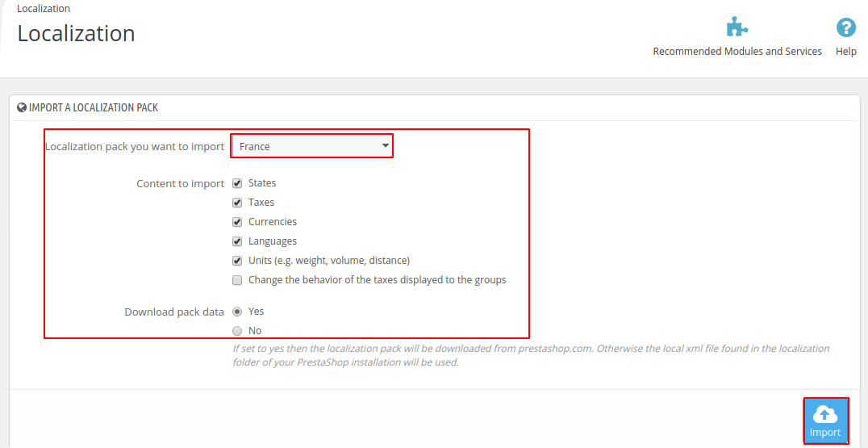The width and height of the screenshot is (868, 448).
Task: Click the Localization breadcrumb link
Action: point(44,9)
